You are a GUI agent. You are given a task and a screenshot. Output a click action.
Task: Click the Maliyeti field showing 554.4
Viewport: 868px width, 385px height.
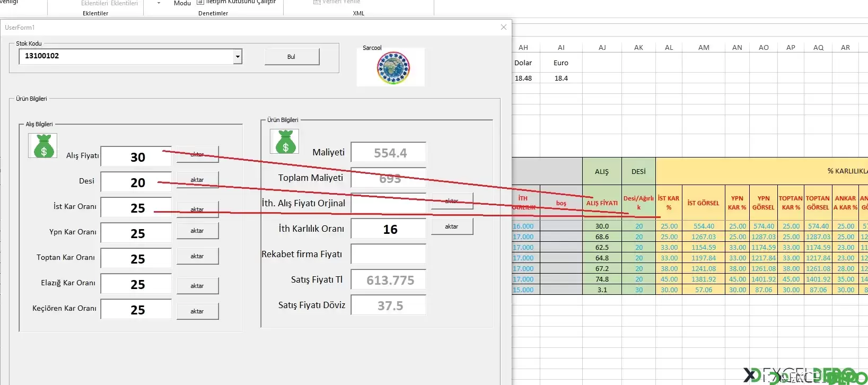point(389,153)
